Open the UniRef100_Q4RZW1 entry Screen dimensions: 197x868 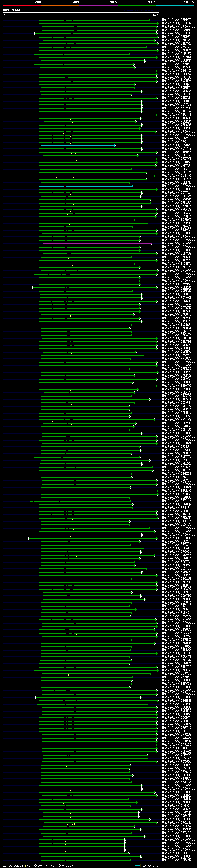[177, 98]
